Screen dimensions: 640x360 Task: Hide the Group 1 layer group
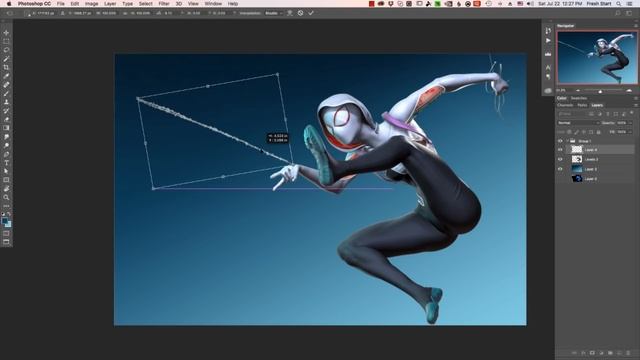(x=560, y=141)
